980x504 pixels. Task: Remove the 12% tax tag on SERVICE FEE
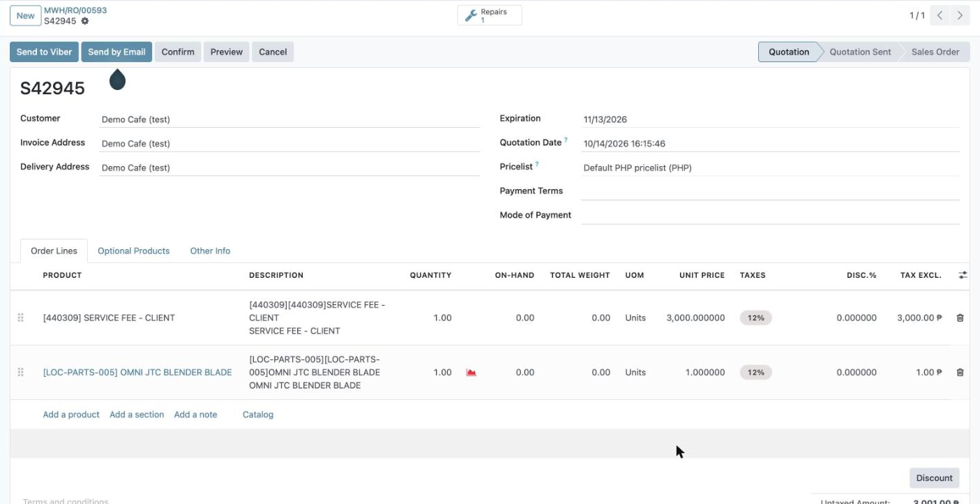tap(756, 318)
